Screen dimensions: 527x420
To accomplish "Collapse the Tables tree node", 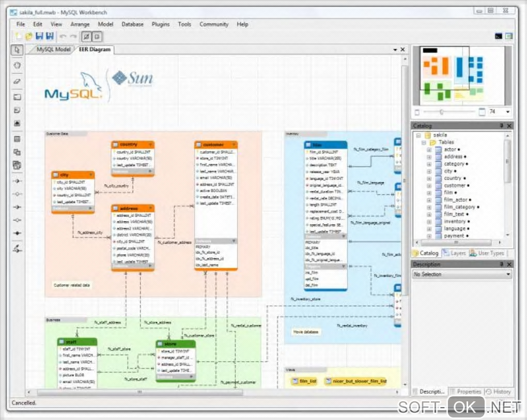I will (x=424, y=143).
